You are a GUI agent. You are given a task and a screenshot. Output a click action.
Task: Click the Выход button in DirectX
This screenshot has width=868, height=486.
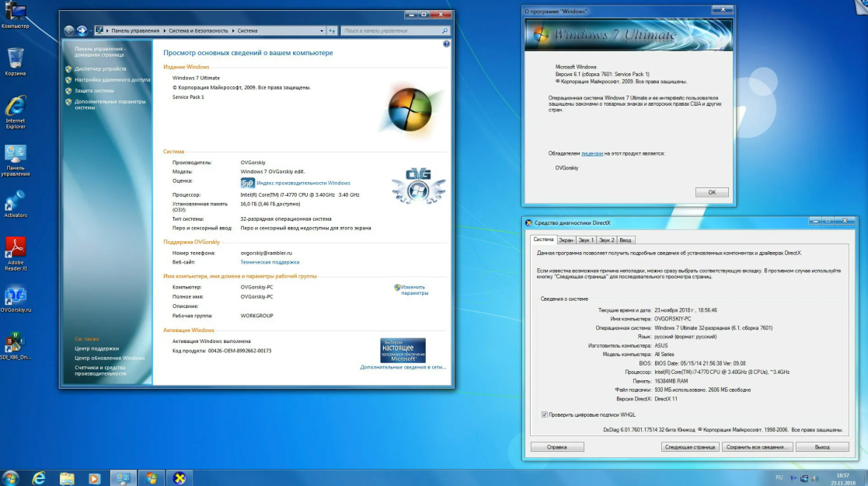pyautogui.click(x=822, y=447)
